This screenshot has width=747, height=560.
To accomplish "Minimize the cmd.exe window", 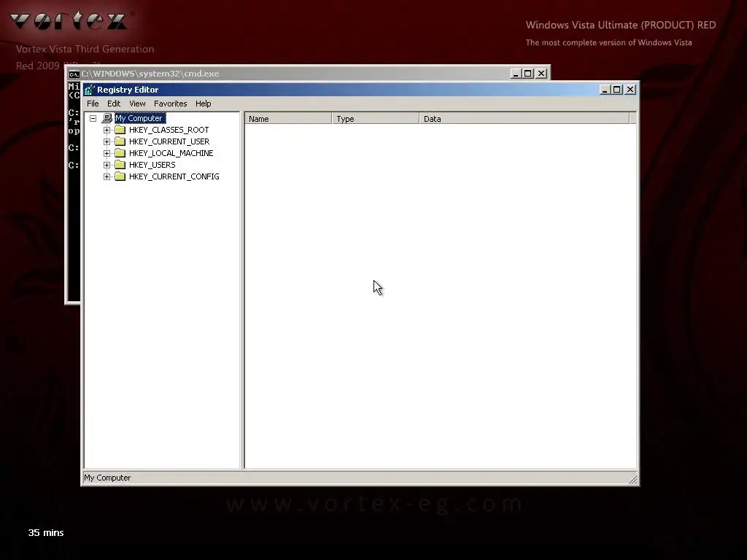I will pos(516,74).
